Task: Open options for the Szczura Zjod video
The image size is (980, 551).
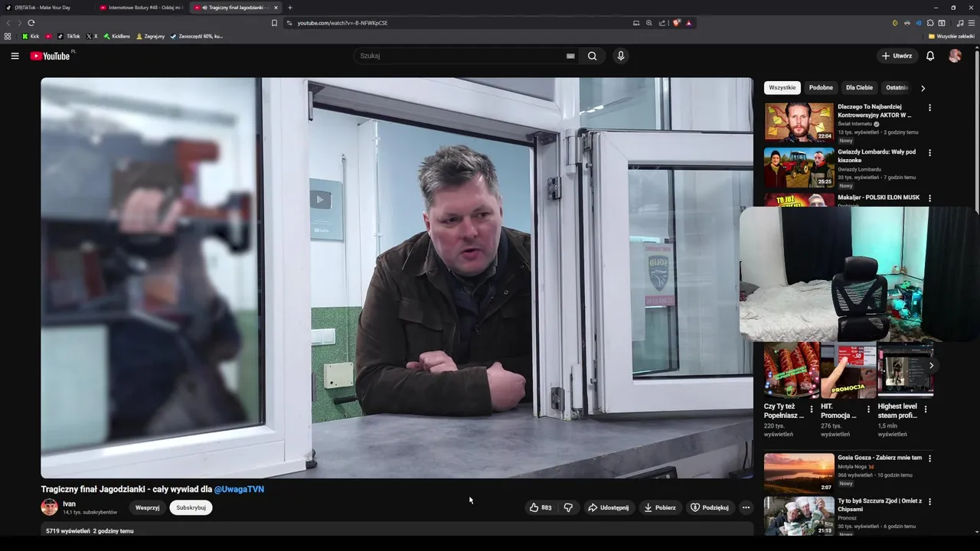Action: click(929, 502)
